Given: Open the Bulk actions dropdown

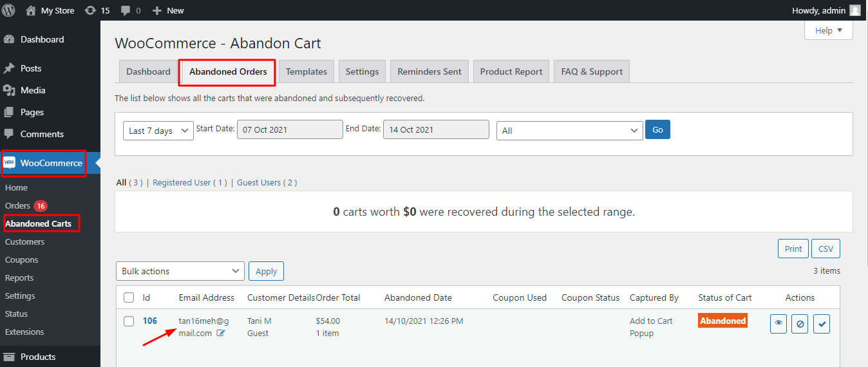Looking at the screenshot, I should coord(180,271).
